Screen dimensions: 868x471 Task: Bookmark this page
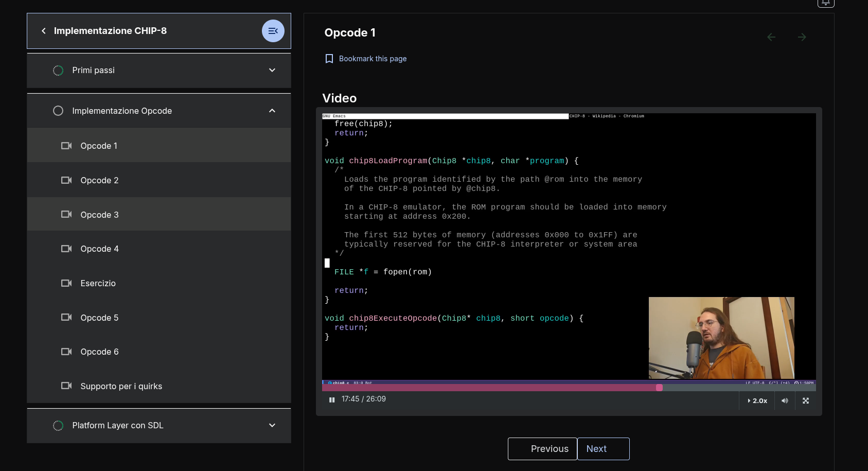[x=366, y=59]
